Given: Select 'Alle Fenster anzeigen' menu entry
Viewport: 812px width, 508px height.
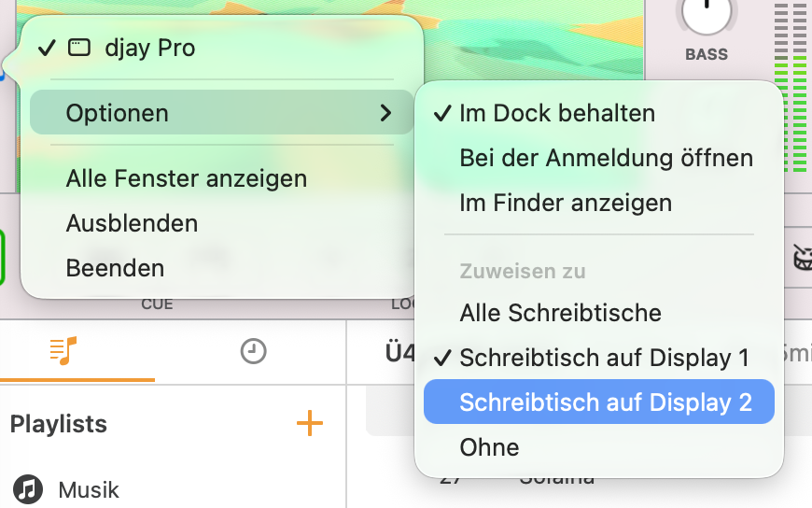Looking at the screenshot, I should [x=187, y=177].
